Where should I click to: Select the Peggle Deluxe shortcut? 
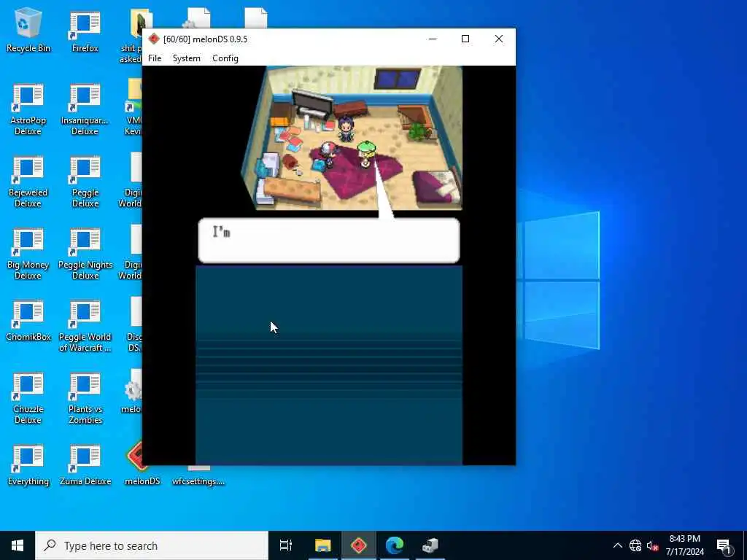[x=85, y=182]
